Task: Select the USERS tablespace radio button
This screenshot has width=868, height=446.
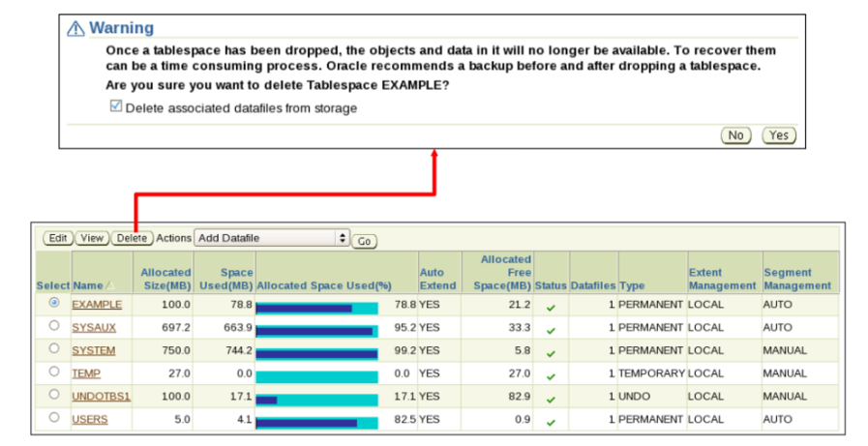Action: 53,417
